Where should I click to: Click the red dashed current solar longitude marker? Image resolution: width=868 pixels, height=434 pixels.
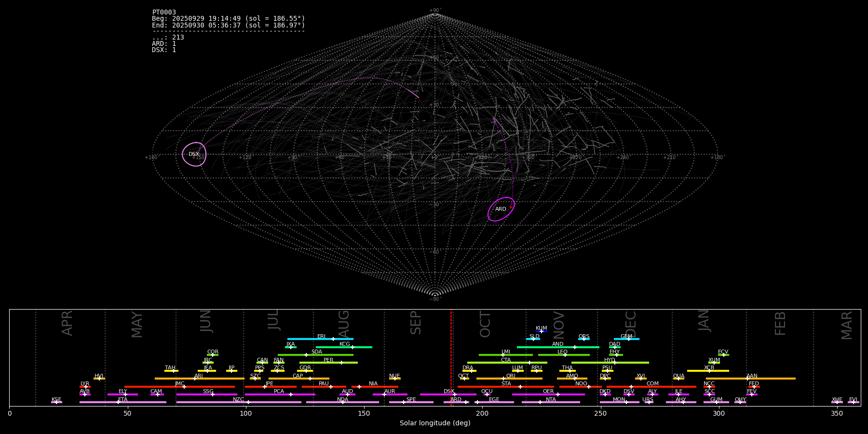point(451,357)
